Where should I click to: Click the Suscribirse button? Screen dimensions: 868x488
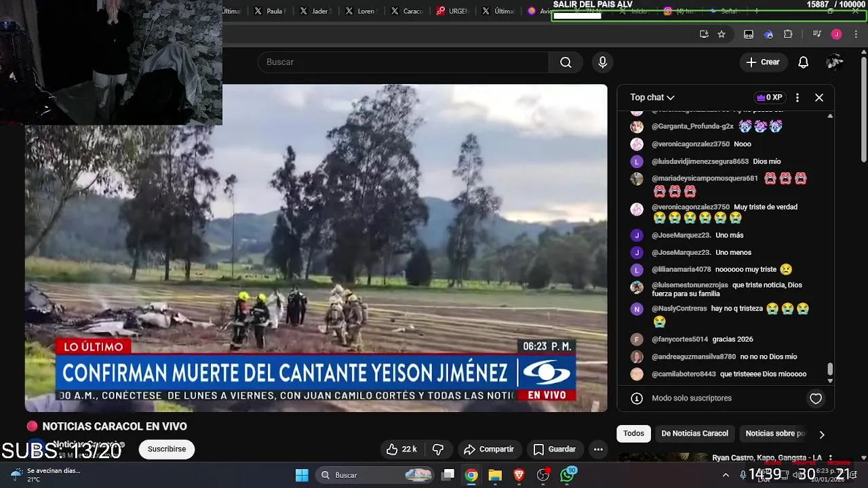click(x=167, y=449)
